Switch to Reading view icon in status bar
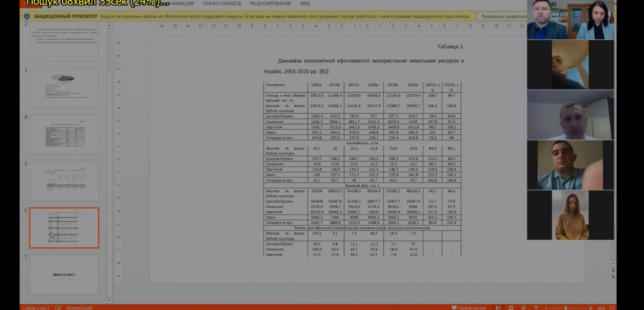Viewport: 644px width, 310px height. (x=523, y=308)
